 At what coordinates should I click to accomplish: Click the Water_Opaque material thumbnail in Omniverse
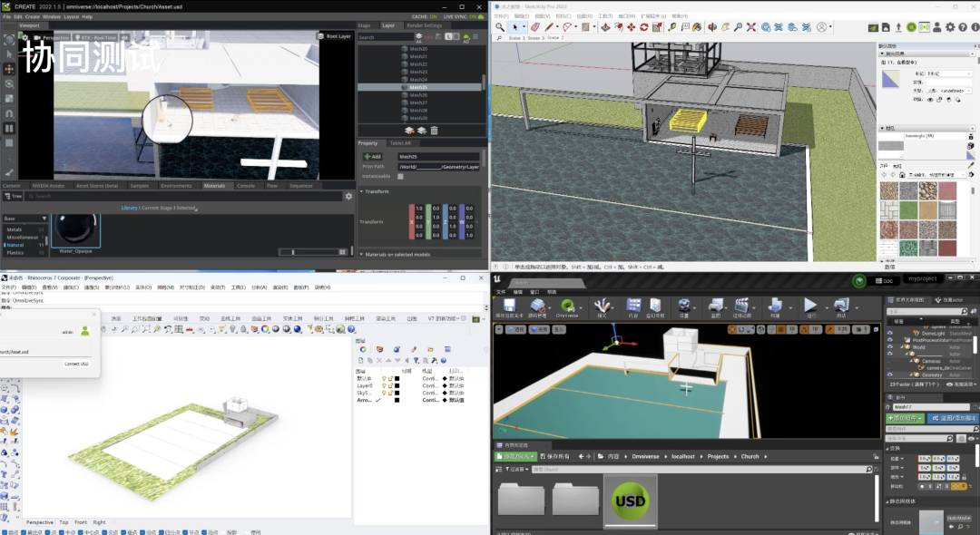point(75,231)
